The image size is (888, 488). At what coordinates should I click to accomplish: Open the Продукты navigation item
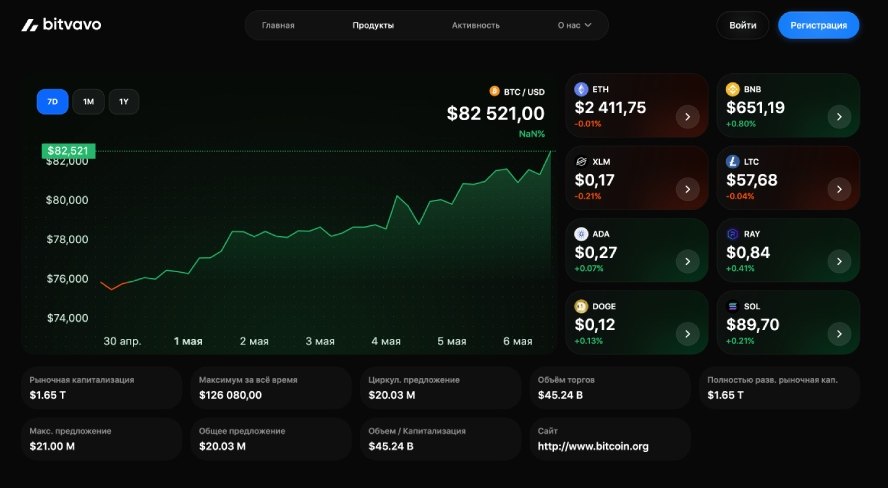(x=373, y=25)
